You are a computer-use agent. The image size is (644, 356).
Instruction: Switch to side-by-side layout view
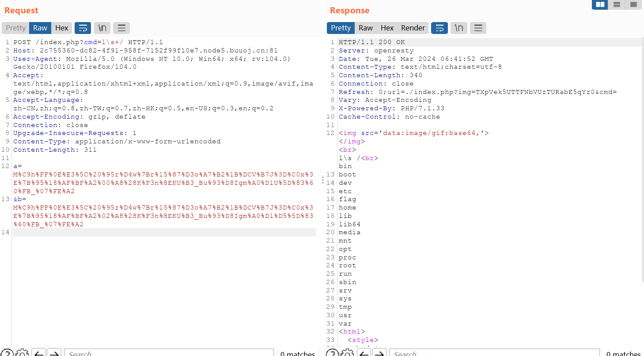(600, 4)
